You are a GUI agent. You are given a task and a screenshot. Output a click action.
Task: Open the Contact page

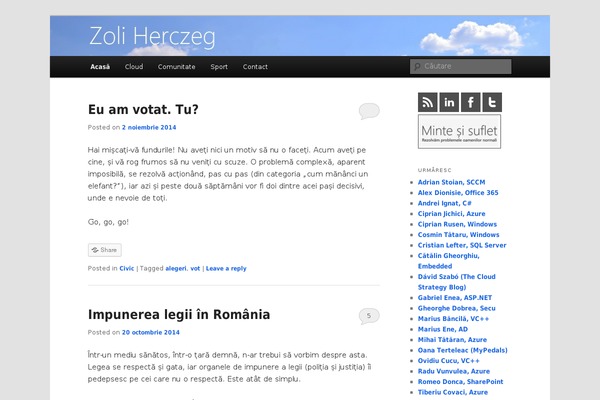pos(255,67)
